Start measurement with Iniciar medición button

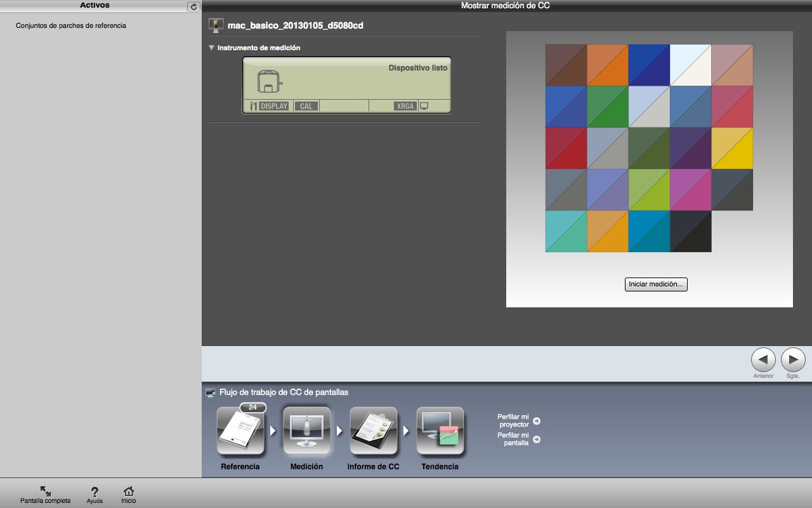(x=656, y=284)
